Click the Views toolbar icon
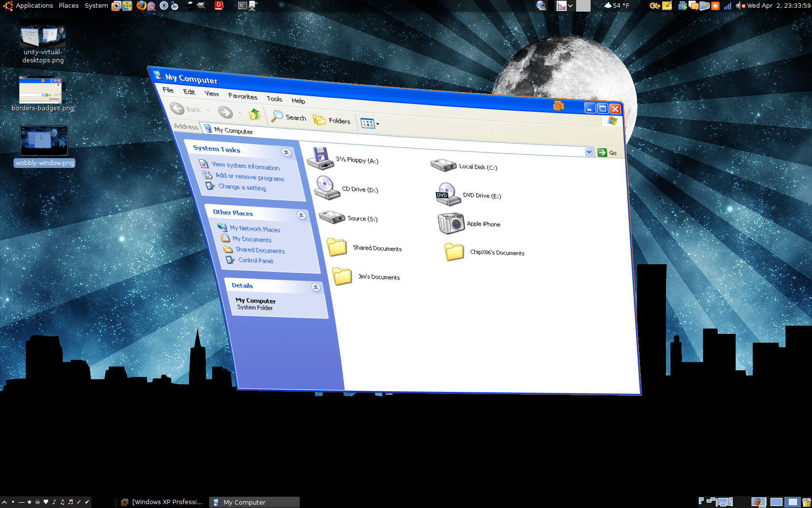 point(367,123)
